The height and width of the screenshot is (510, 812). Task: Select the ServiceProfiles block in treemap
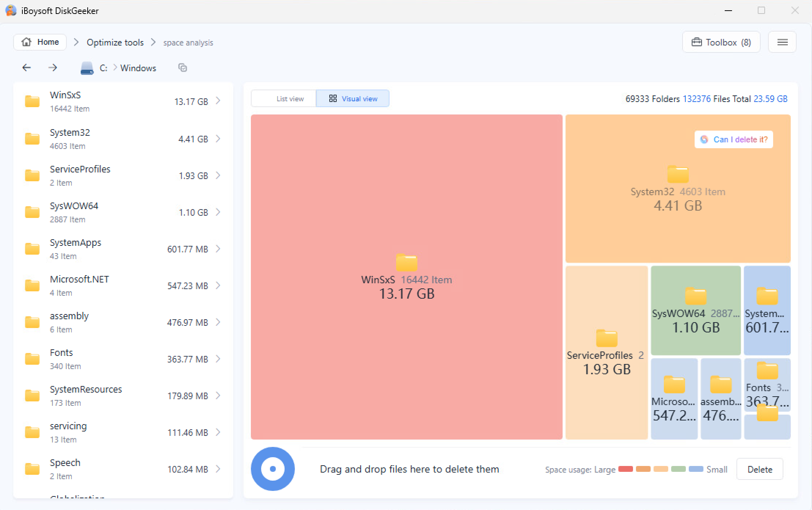607,352
